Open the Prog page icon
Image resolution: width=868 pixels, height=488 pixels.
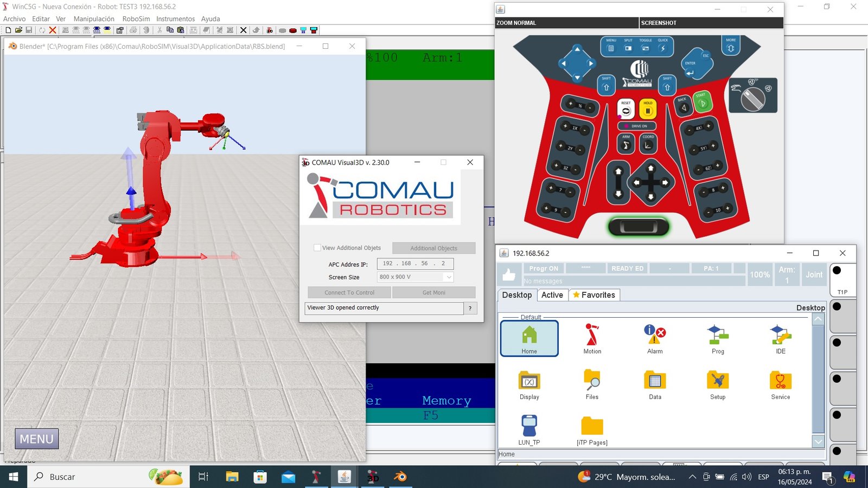[x=718, y=338]
